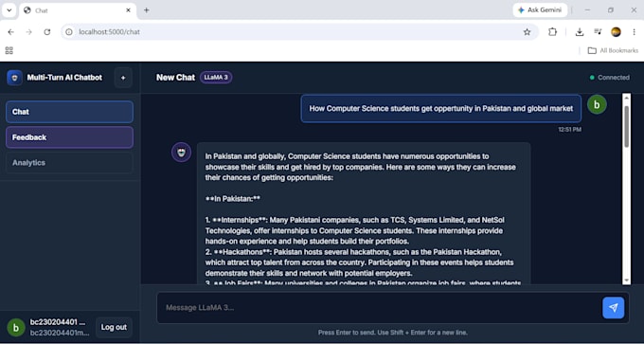
Task: Reload the page with refresh icon
Action: click(x=47, y=32)
